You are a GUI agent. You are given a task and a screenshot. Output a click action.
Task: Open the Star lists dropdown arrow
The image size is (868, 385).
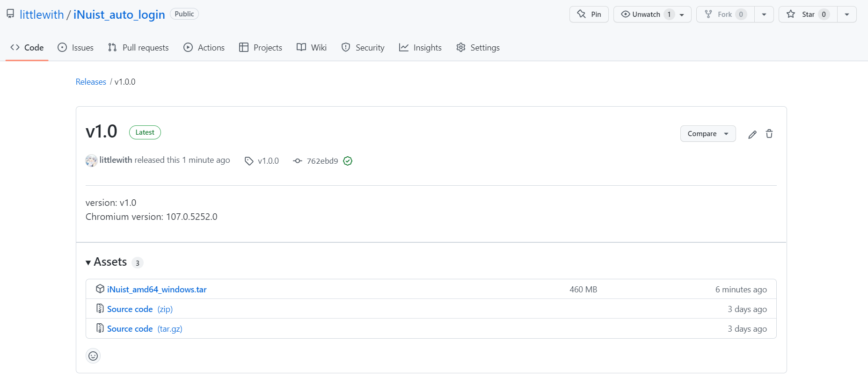[x=847, y=15]
